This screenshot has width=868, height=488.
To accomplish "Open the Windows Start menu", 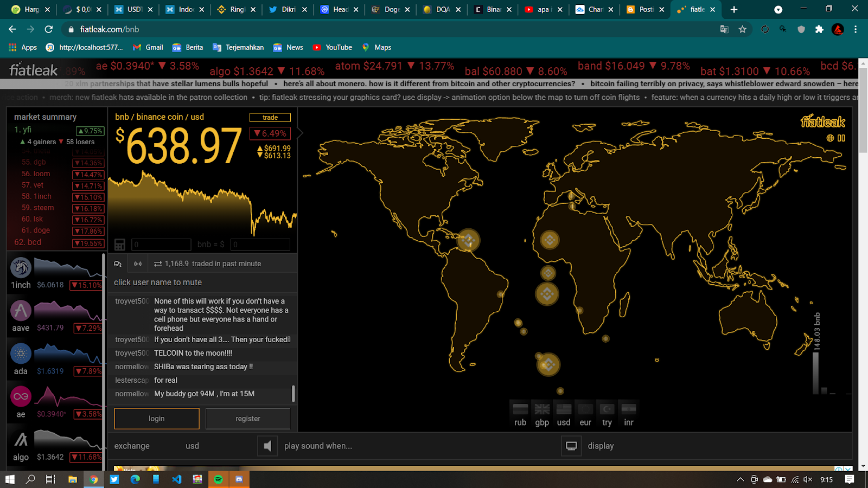I will coord(10,479).
